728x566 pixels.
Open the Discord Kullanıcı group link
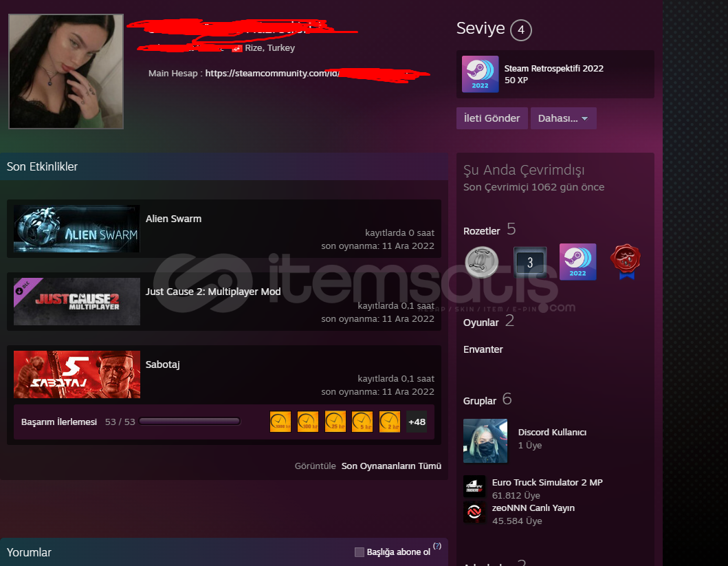(x=552, y=433)
